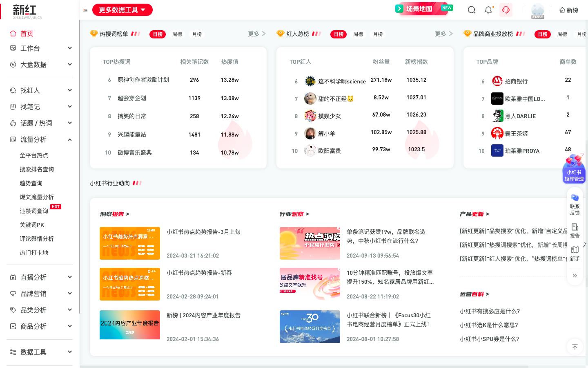
Task: Open 小红书热点趋势报告-3月上旬 thumbnail
Action: [x=130, y=243]
